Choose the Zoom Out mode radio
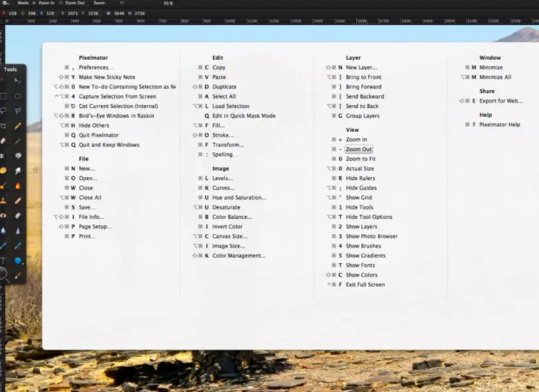 61,2
